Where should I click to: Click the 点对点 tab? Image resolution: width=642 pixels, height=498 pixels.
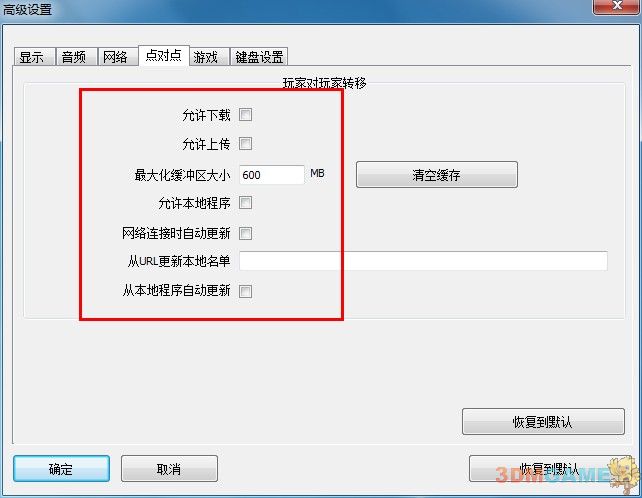[x=164, y=55]
